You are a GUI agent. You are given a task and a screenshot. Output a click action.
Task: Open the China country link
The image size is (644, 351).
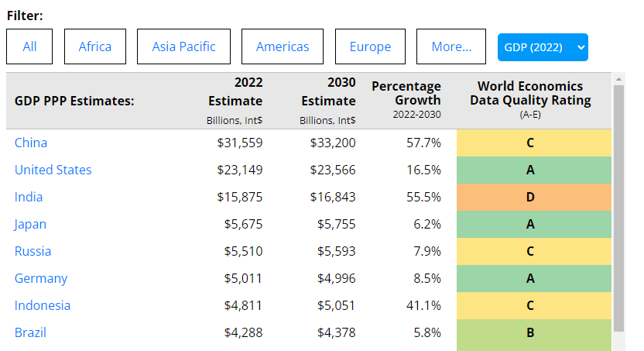(x=31, y=143)
